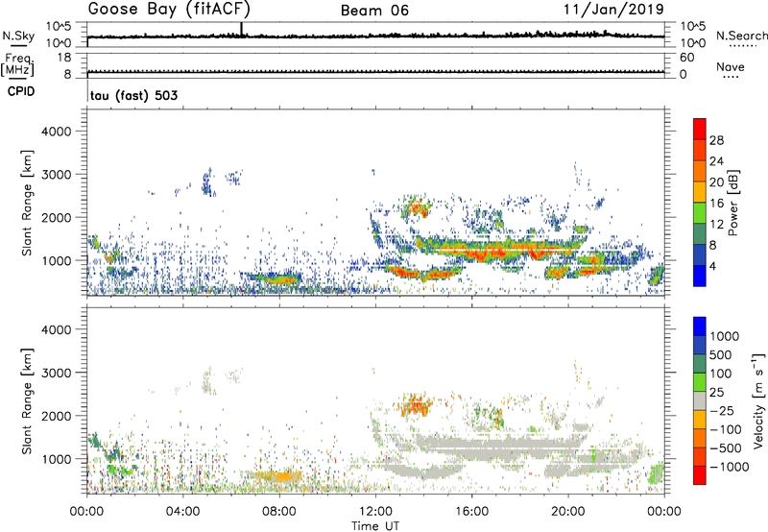Click the 'Slant Range [km]' label of velocity panel

(27, 400)
